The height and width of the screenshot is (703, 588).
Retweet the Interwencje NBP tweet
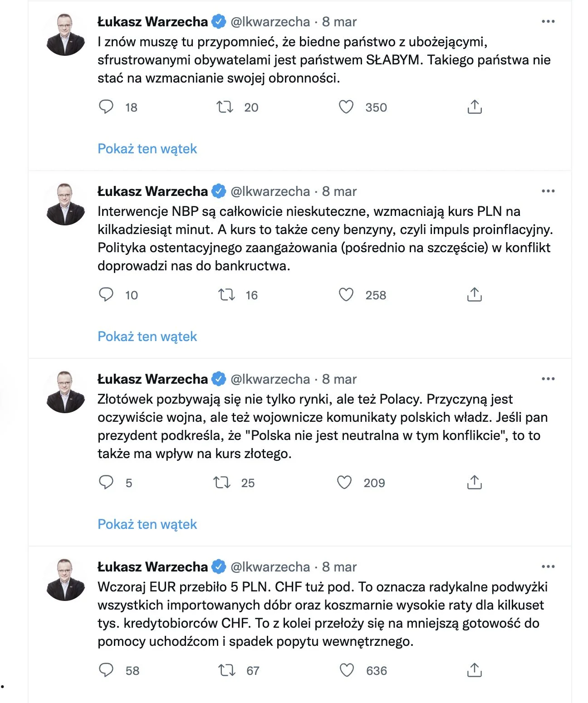point(226,295)
